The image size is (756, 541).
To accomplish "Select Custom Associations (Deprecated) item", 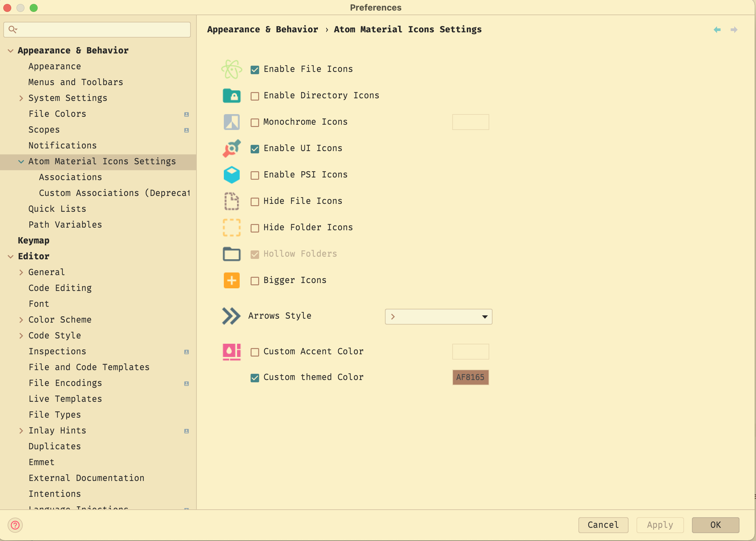I will point(114,193).
